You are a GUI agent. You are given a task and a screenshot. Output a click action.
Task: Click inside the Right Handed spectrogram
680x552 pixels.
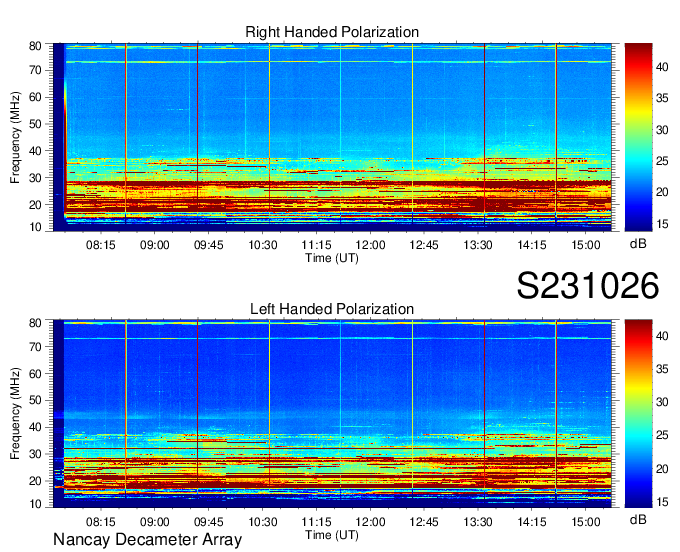coord(332,137)
